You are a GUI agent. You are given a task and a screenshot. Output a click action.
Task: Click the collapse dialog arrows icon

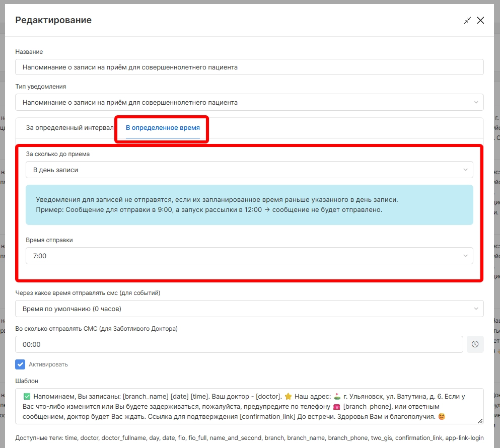point(468,21)
